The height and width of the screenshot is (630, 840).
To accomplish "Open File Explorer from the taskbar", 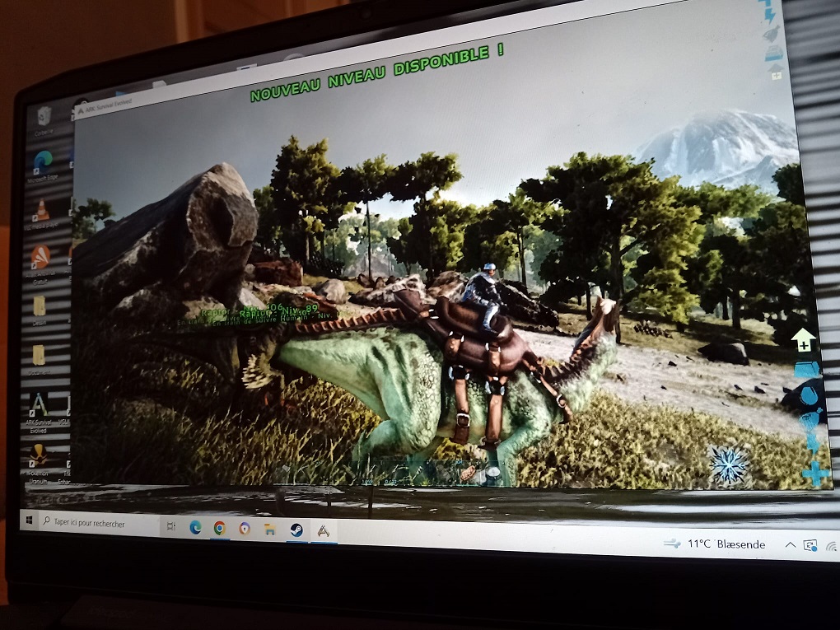I will click(270, 530).
